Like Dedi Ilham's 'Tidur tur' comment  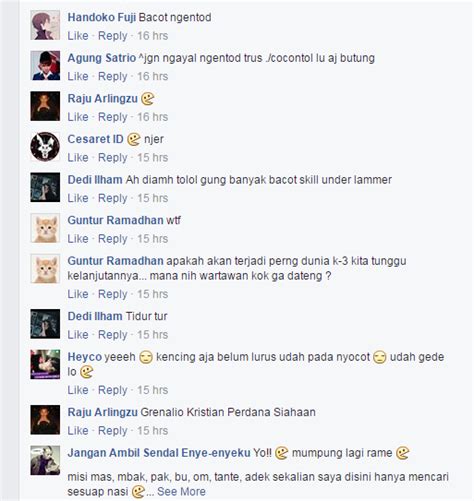pyautogui.click(x=78, y=335)
